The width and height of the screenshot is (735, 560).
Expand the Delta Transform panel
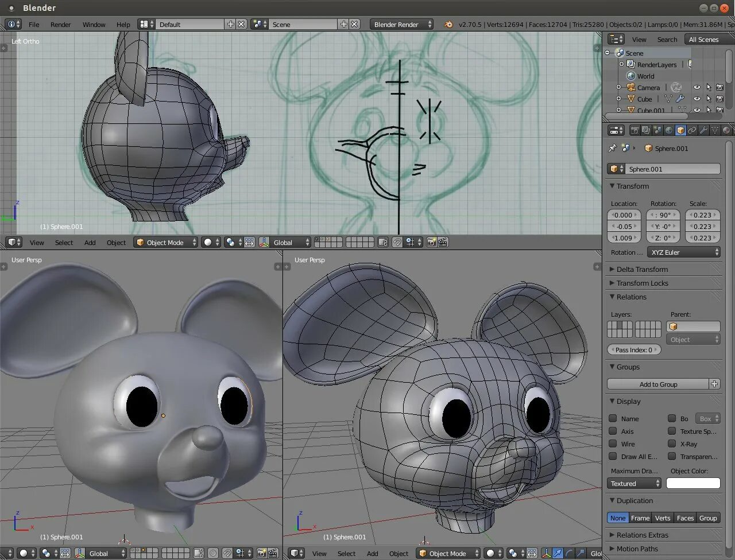(641, 269)
